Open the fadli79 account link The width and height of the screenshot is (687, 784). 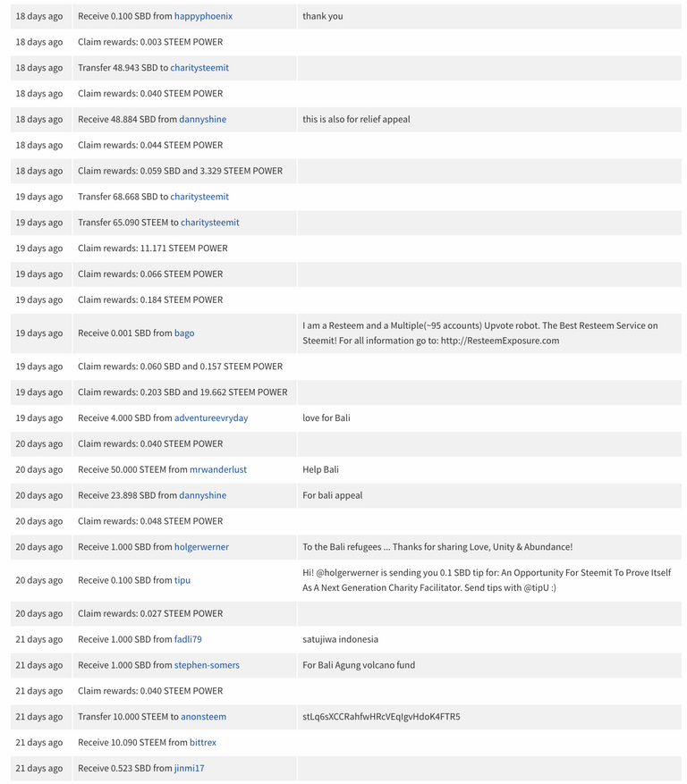(x=188, y=639)
